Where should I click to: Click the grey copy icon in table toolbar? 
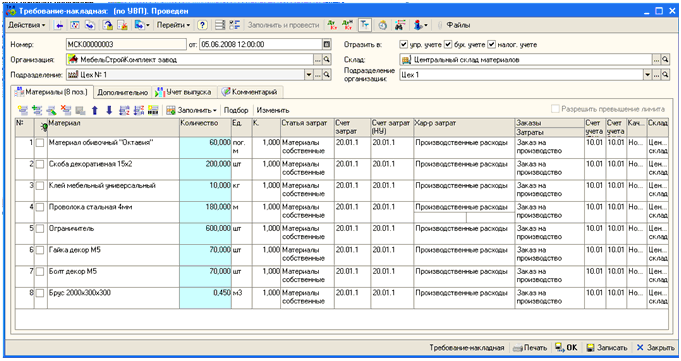pyautogui.click(x=80, y=110)
